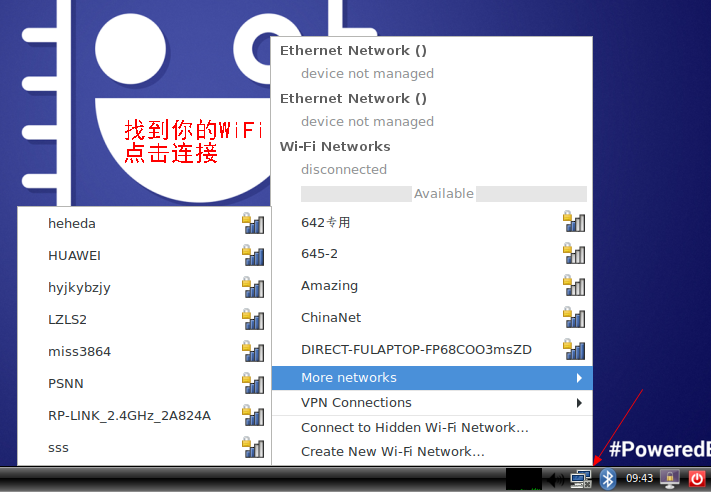Select the 645-2 network
This screenshot has width=711, height=492.
(x=432, y=254)
